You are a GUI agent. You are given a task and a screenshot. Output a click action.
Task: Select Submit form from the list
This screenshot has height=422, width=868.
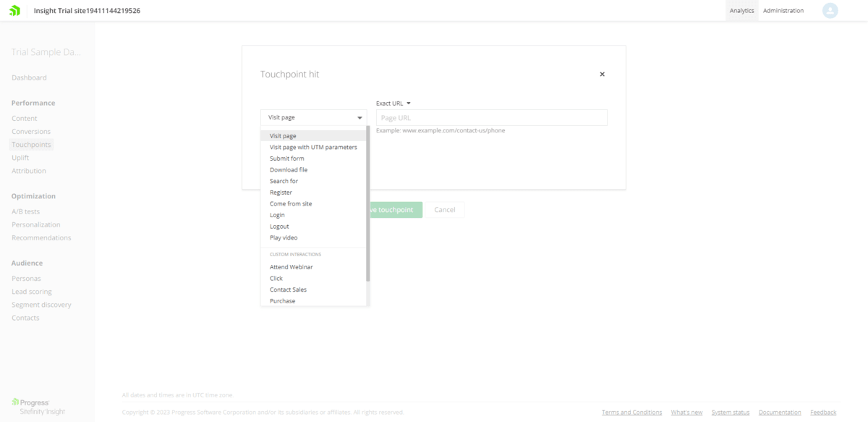[x=286, y=158]
